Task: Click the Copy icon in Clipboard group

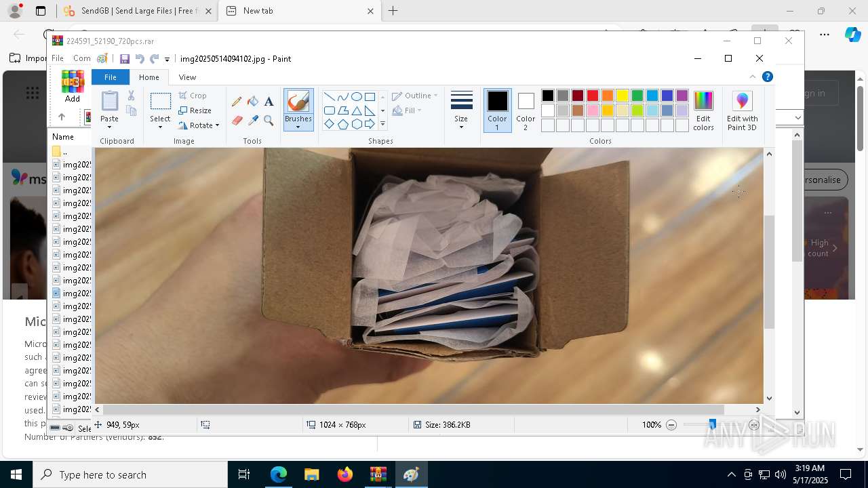Action: 131,110
